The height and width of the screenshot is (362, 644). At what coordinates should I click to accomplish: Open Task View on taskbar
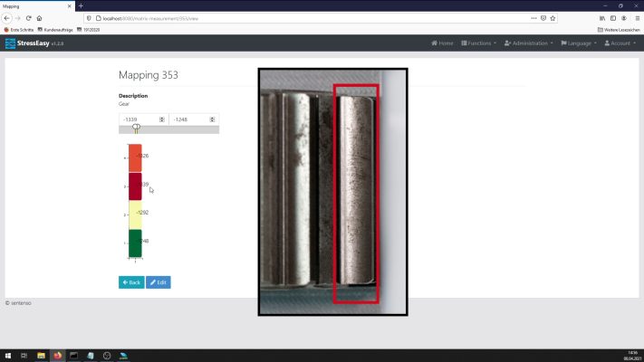(24, 356)
